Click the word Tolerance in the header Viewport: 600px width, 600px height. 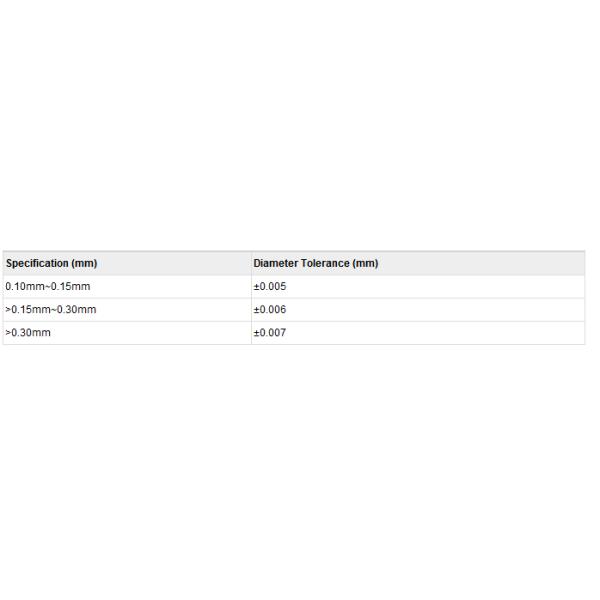point(327,264)
